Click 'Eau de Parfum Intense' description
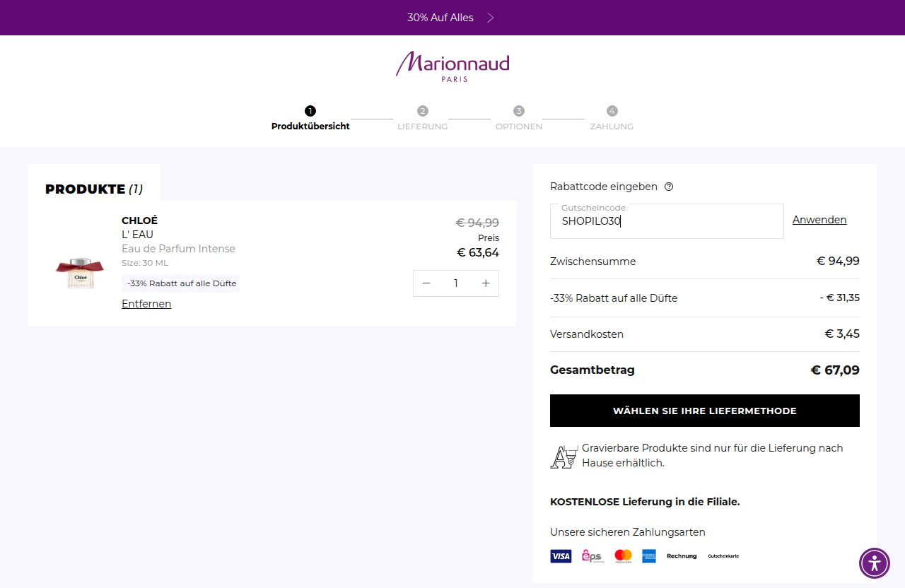The height and width of the screenshot is (588, 905). click(178, 249)
